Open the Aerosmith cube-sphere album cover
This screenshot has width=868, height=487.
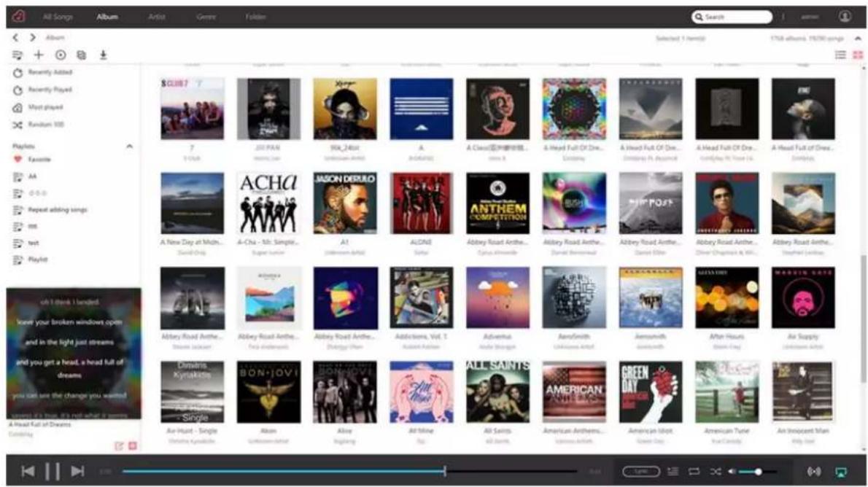574,297
